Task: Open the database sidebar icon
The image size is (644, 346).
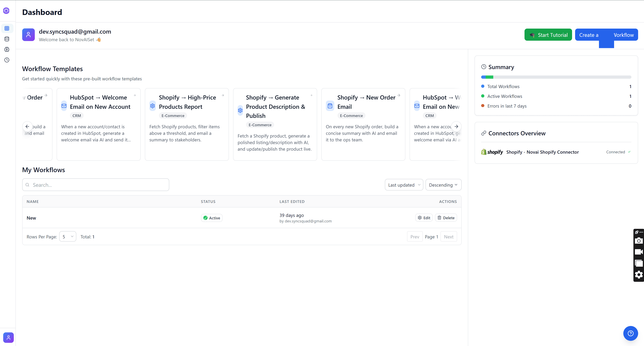Action: pos(7,39)
